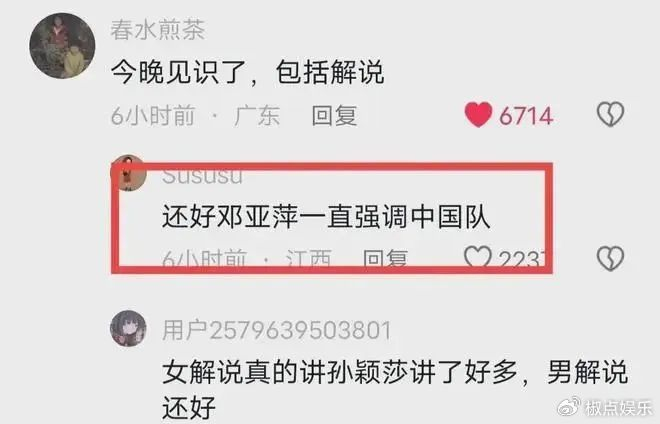660x424 pixels.
Task: Click the 江西 location label
Action: [309, 258]
